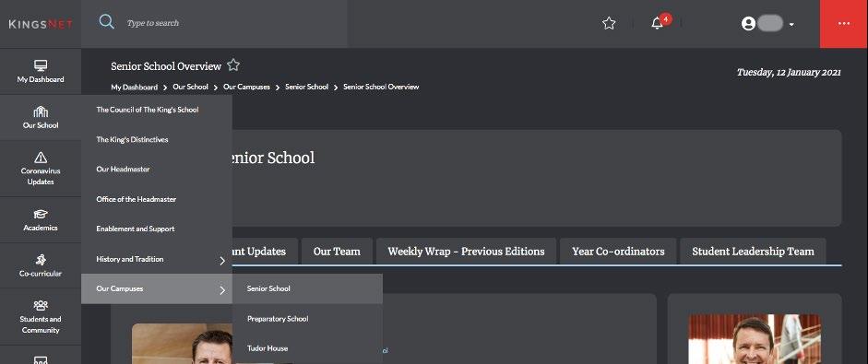Viewport: 868px width, 364px height.
Task: Open Students and Community people icon
Action: (41, 305)
